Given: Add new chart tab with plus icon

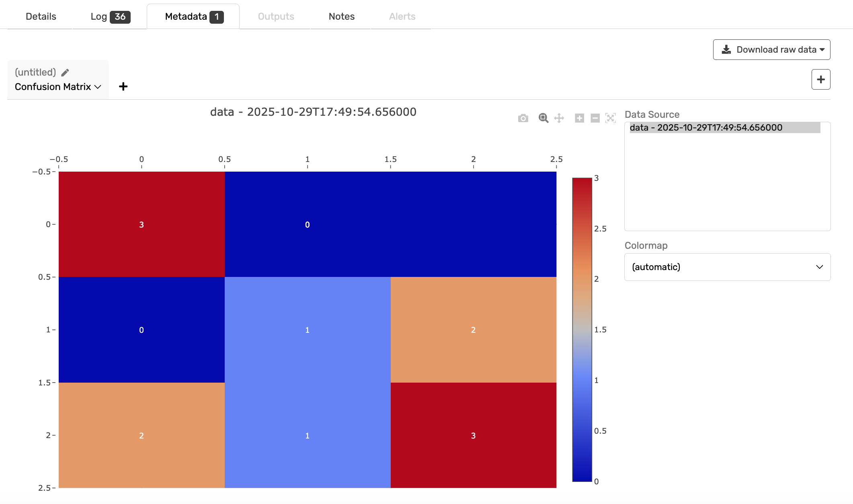Looking at the screenshot, I should click(x=123, y=86).
